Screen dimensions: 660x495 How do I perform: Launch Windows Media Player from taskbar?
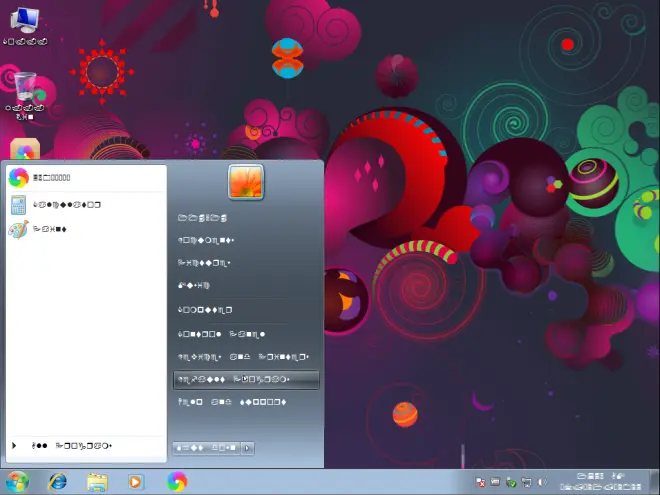point(136,481)
